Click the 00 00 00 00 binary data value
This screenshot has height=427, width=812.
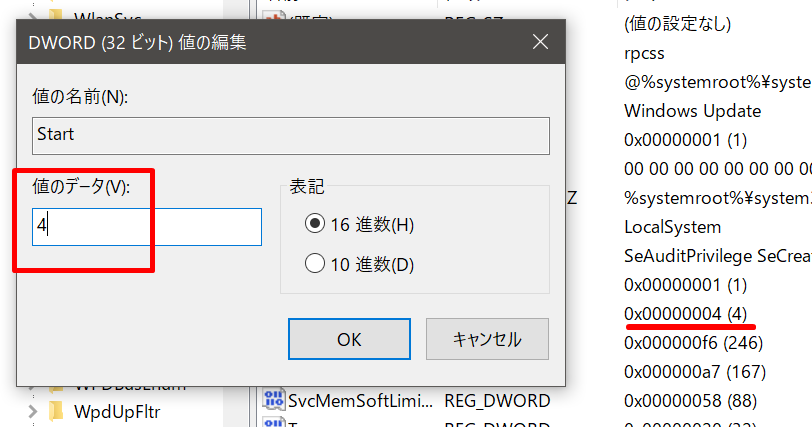point(718,169)
